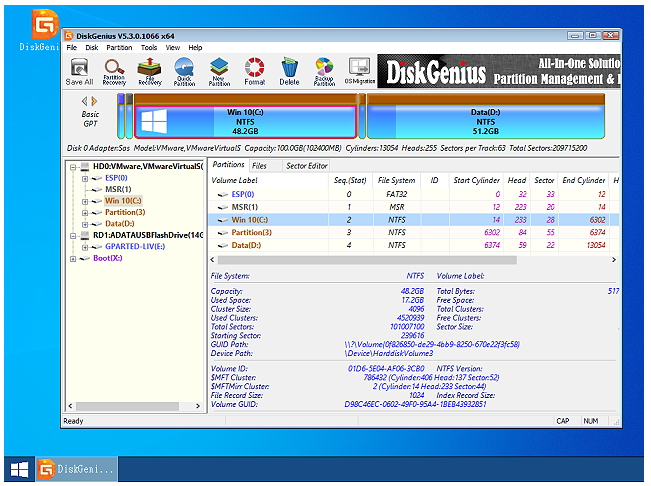Click the HD0 disk icon in tree
Image resolution: width=651 pixels, height=486 pixels.
tap(85, 166)
